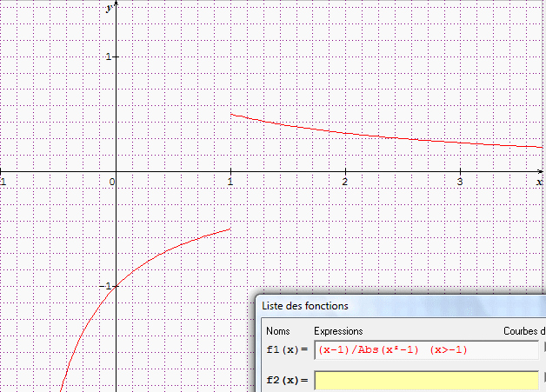
Task: Click the x-axis tick label '2'
Action: click(x=345, y=182)
